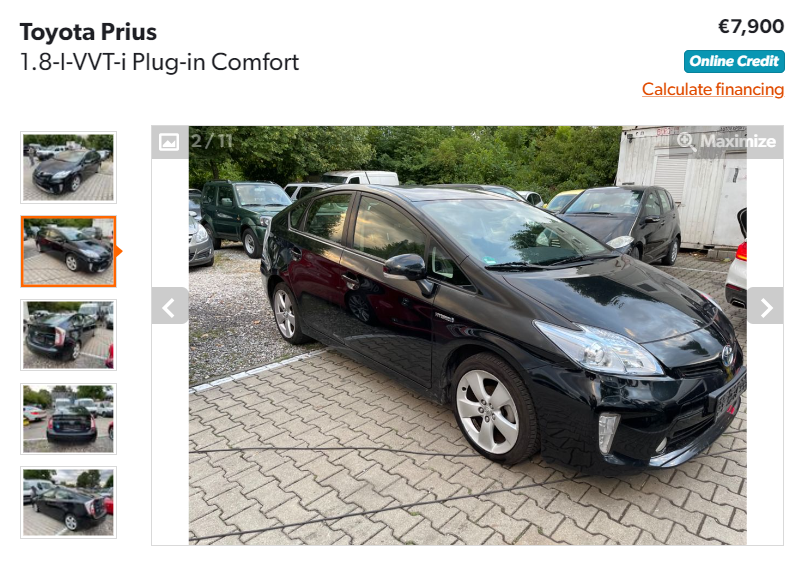Image resolution: width=803 pixels, height=567 pixels.
Task: Select the third thumbnail showing the car's rear quarter
Action: tap(69, 335)
